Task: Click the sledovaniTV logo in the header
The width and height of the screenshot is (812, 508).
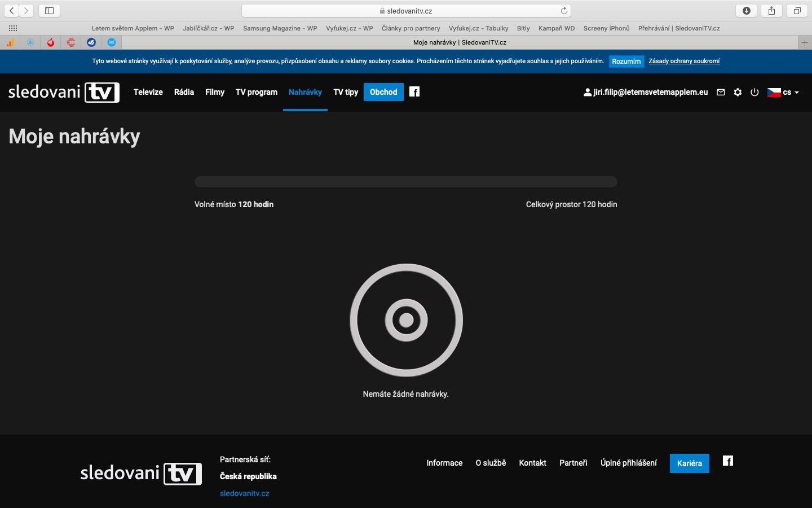Action: tap(64, 92)
